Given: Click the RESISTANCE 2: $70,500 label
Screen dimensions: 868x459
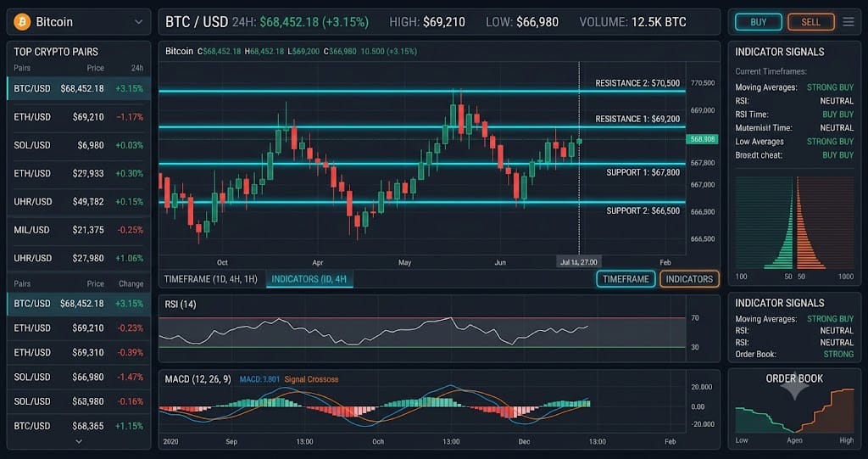Looking at the screenshot, I should click(637, 83).
